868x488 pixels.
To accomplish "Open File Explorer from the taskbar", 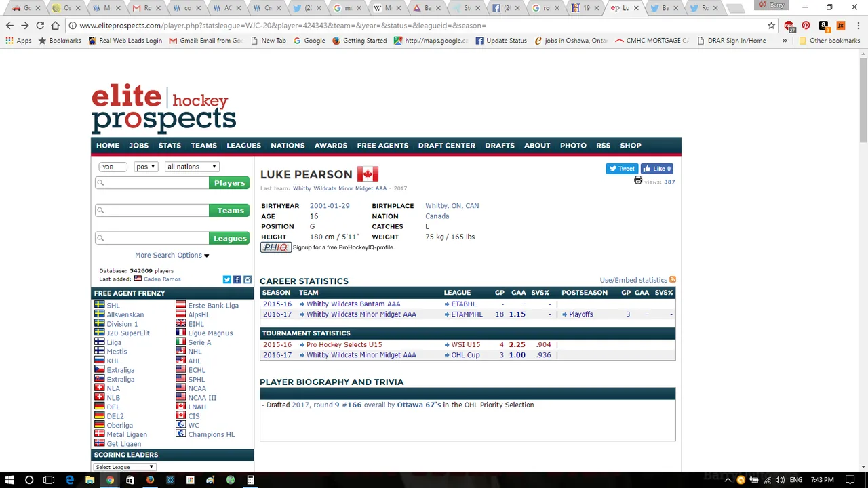I will [x=90, y=480].
